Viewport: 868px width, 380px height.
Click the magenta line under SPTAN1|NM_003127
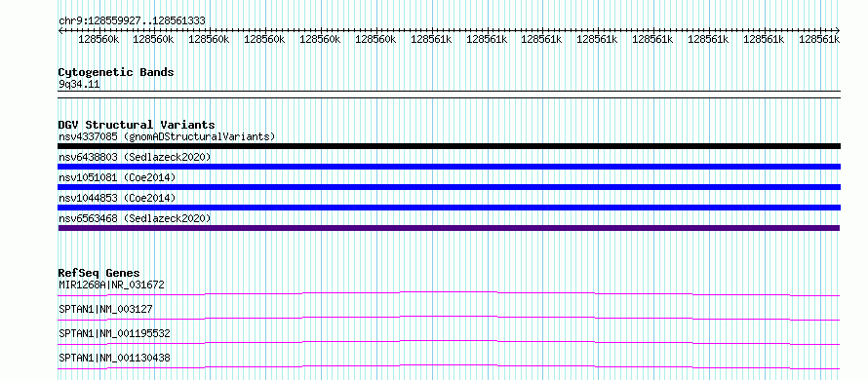449,318
